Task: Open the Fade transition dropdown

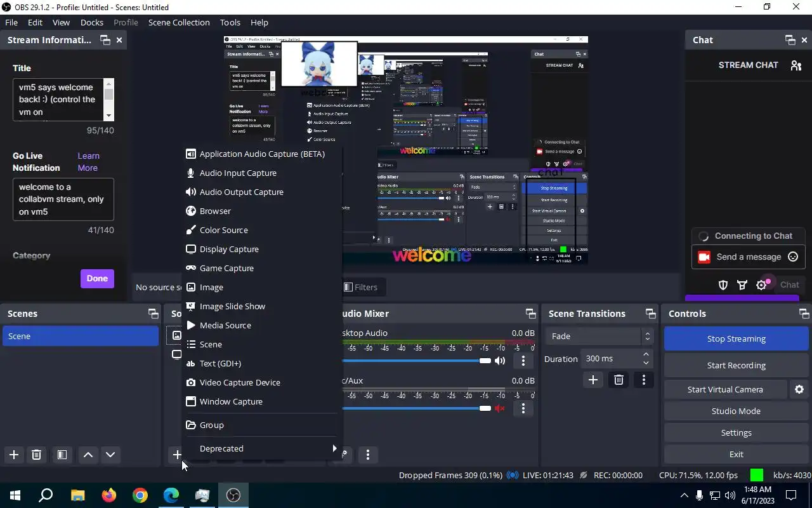Action: [x=599, y=336]
